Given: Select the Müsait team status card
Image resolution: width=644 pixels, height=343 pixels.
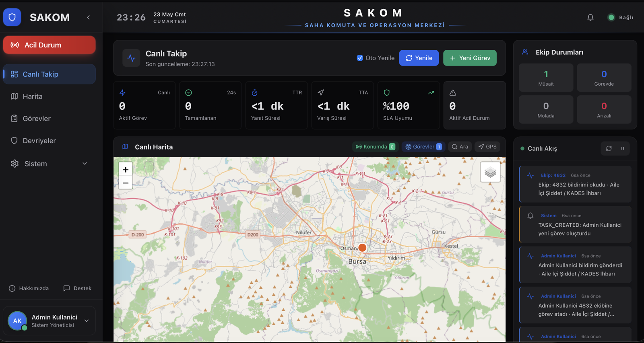Looking at the screenshot, I should tap(546, 78).
